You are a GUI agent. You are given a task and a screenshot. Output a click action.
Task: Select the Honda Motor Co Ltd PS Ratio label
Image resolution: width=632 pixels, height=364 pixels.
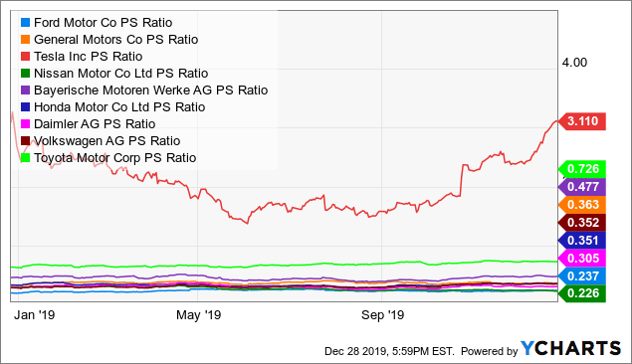(x=119, y=107)
